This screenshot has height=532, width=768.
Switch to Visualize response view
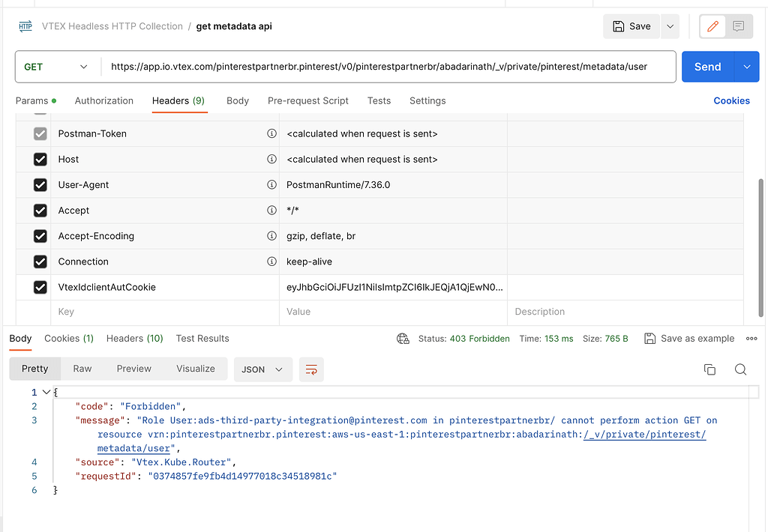[x=196, y=369]
